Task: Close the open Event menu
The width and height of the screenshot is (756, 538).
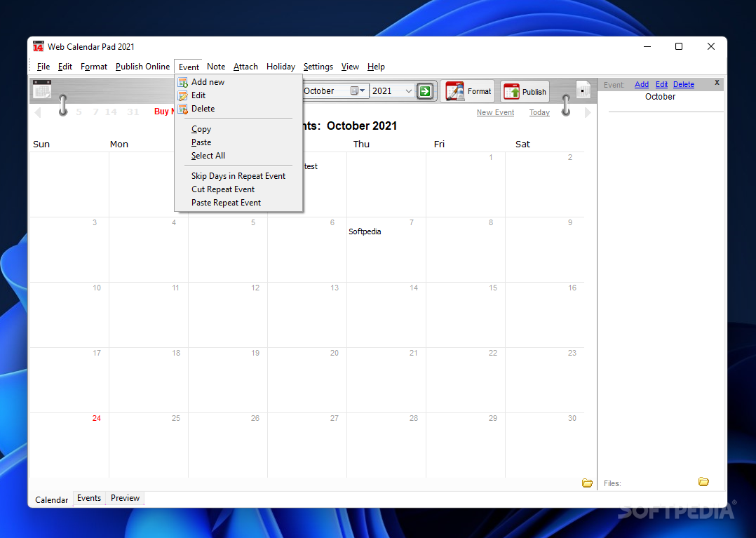Action: tap(189, 67)
